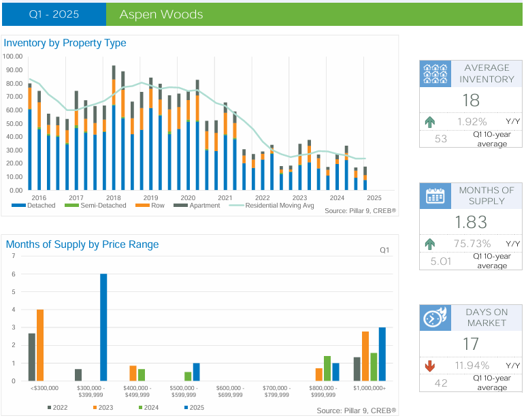Select the Aspen Woods green header bar
Screen dimensions: 526x420
(x=314, y=14)
